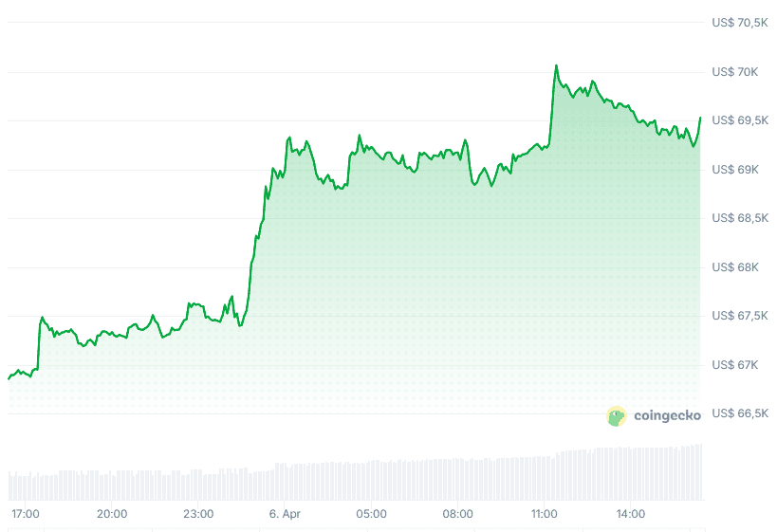Image resolution: width=777 pixels, height=532 pixels.
Task: Click the US$ 70K price label
Action: [x=734, y=72]
